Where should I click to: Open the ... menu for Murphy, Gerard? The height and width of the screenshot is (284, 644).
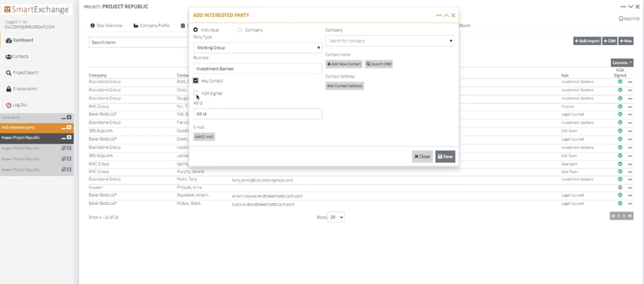coord(630,172)
